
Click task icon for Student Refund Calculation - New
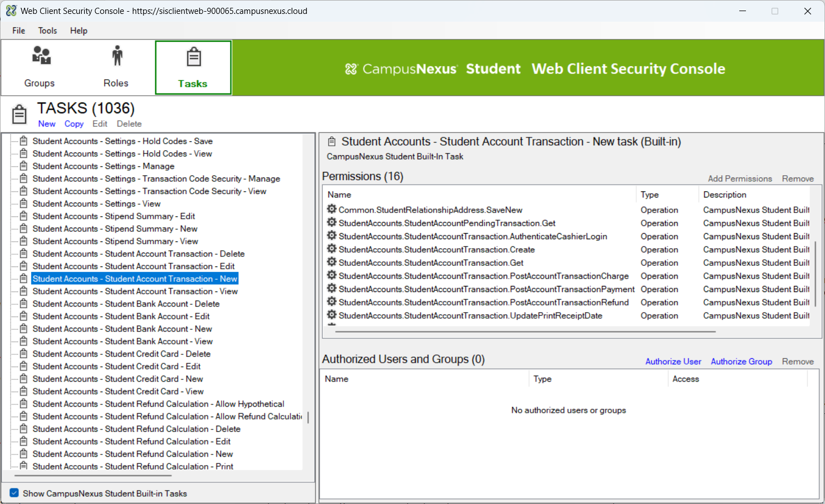[x=23, y=453]
